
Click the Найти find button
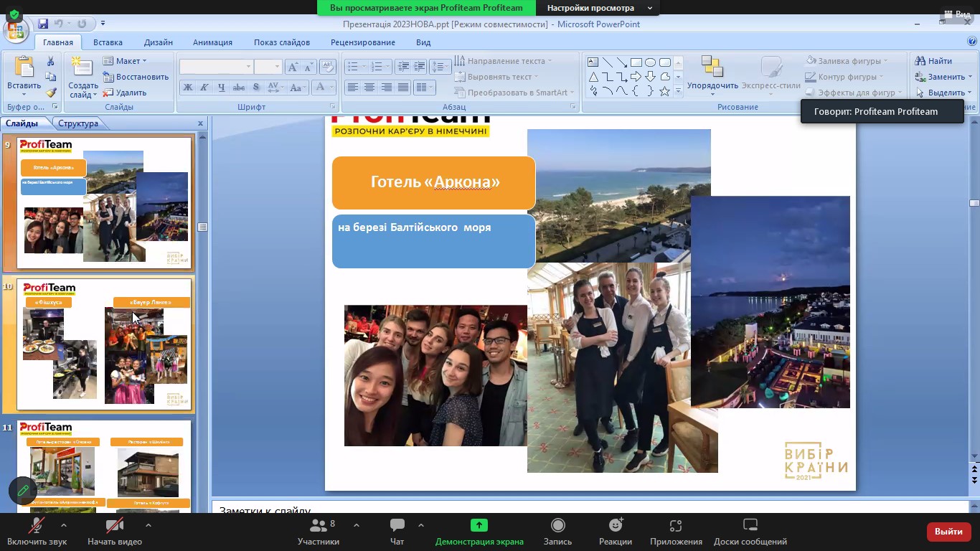pyautogui.click(x=933, y=61)
